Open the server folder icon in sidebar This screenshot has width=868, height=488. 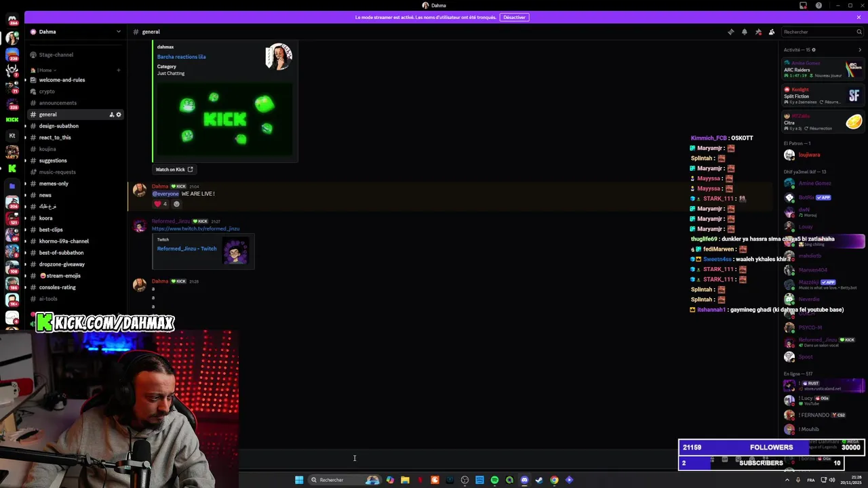pos(12,186)
